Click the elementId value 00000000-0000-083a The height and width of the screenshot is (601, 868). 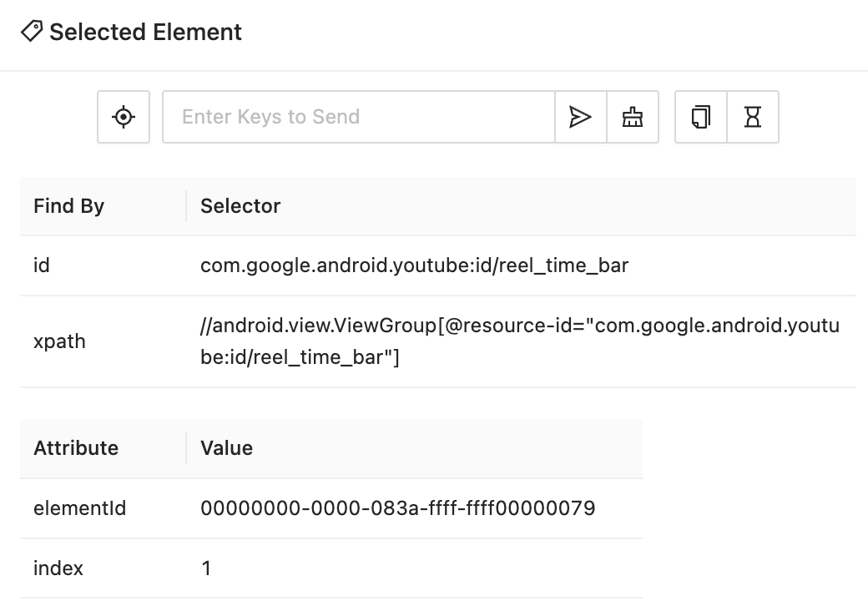397,508
